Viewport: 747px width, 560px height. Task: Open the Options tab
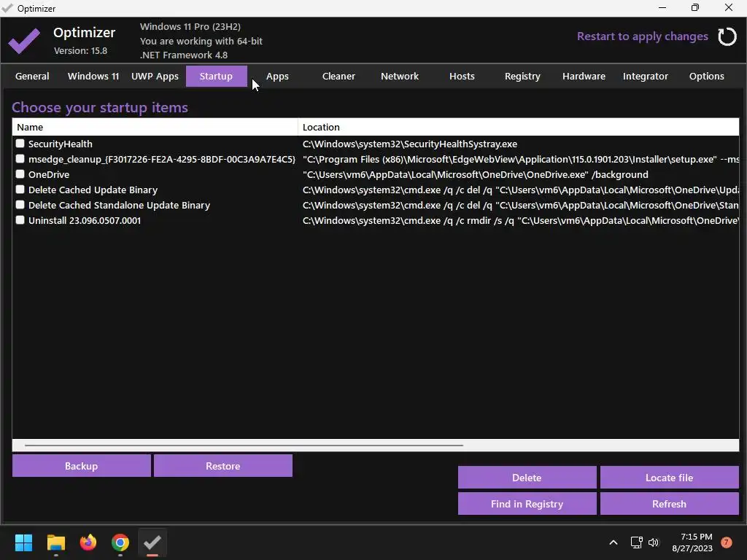(x=706, y=76)
